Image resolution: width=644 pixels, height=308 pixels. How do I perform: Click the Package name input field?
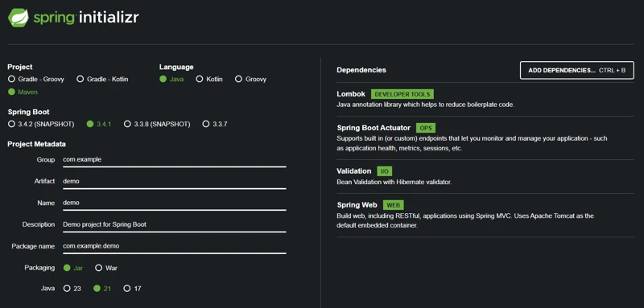[x=174, y=247]
